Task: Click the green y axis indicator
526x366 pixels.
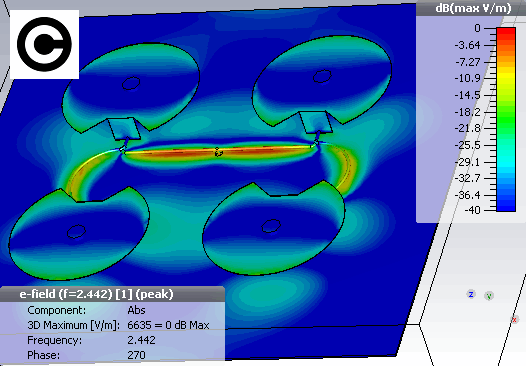Action: click(489, 296)
